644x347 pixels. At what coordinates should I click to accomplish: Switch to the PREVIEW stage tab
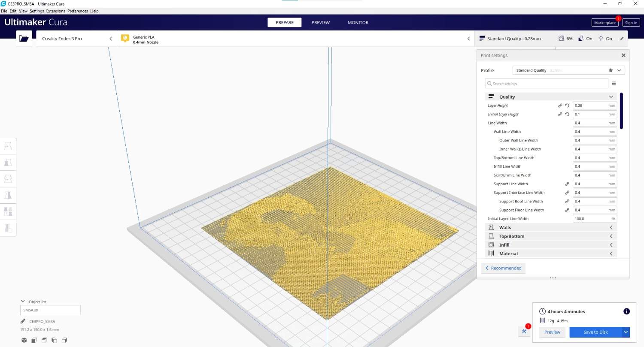pyautogui.click(x=320, y=23)
